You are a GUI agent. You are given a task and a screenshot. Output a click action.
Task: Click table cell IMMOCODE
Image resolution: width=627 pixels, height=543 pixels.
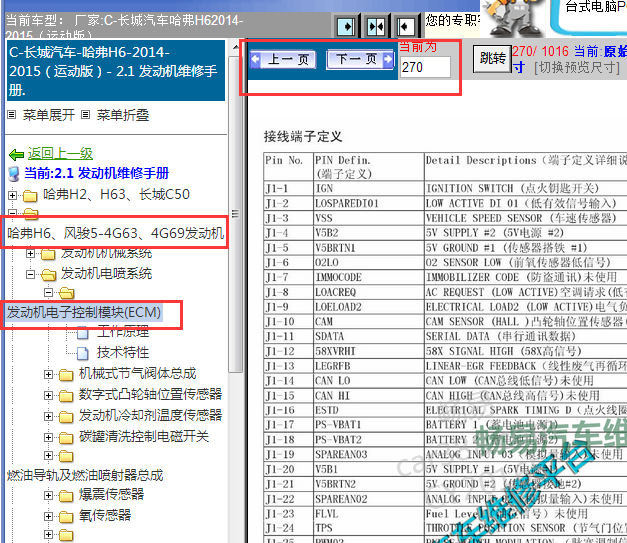[x=369, y=277]
